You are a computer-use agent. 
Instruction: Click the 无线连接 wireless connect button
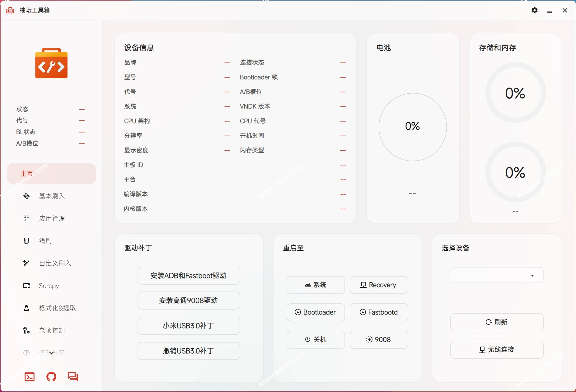496,350
